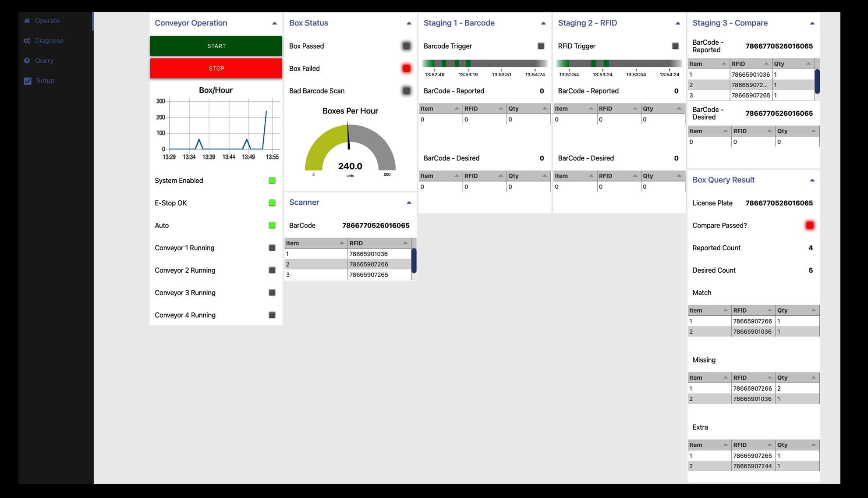
Task: Open Setup via the checkbox icon
Action: [28, 81]
